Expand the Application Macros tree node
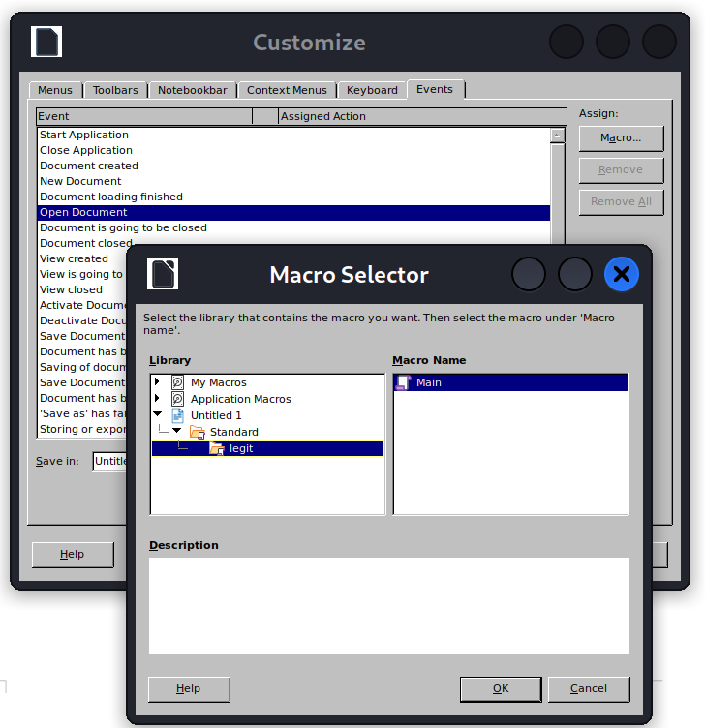This screenshot has width=705, height=728. tap(157, 399)
